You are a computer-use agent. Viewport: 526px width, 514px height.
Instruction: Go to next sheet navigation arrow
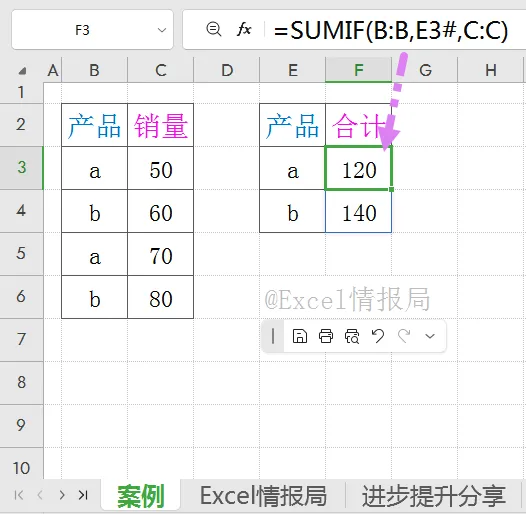click(x=62, y=495)
